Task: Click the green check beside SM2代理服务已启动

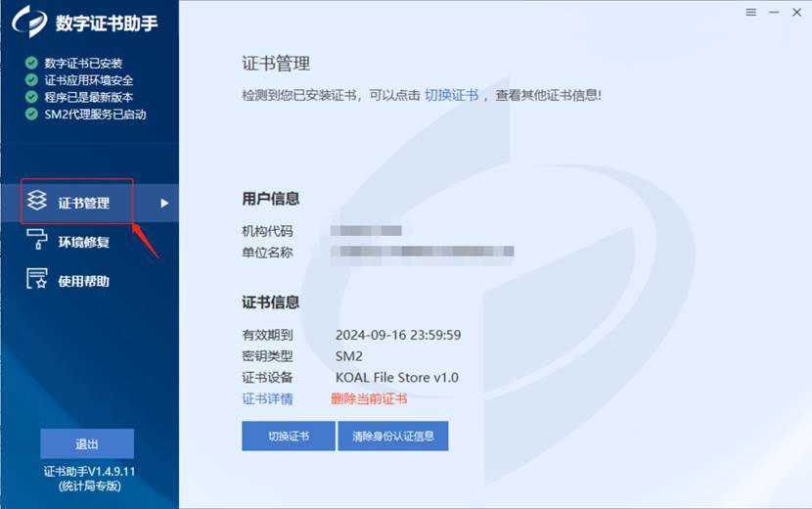Action: pyautogui.click(x=31, y=114)
